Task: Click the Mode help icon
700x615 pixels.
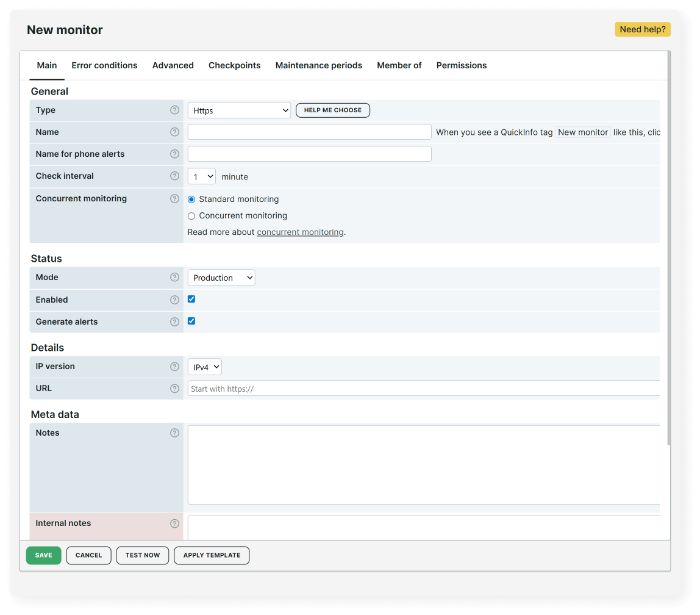Action: (174, 277)
